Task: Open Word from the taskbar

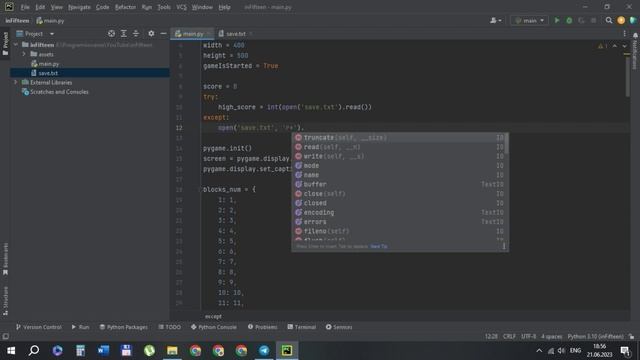Action: click(103, 350)
